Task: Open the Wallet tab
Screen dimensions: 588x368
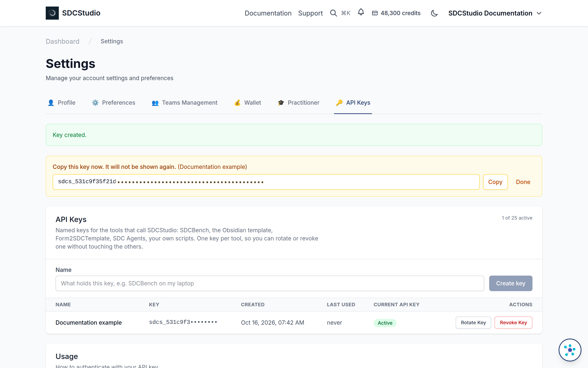Action: [x=248, y=103]
